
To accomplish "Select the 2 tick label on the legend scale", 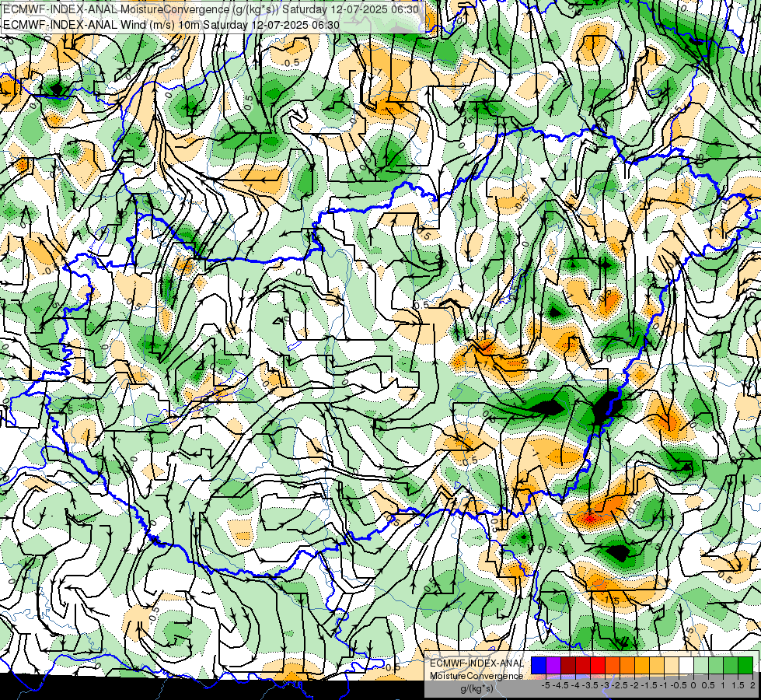I will click(752, 685).
